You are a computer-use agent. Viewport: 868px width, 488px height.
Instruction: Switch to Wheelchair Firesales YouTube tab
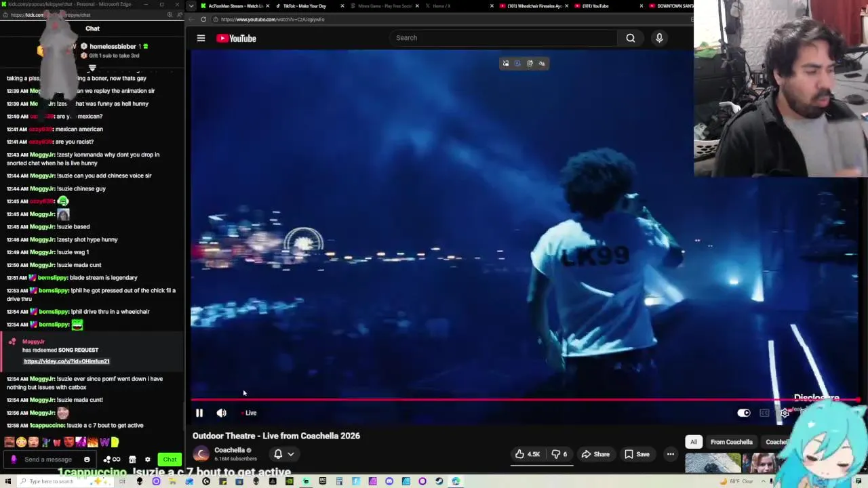pyautogui.click(x=534, y=6)
